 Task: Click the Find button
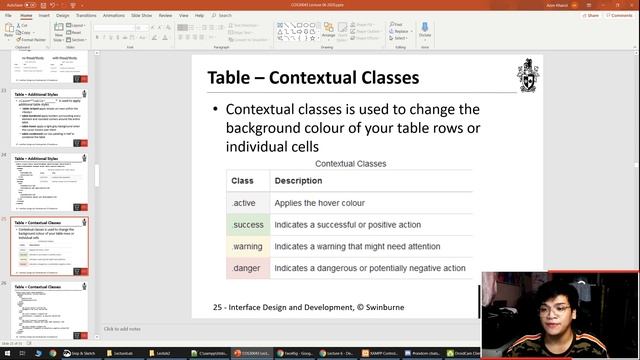[396, 24]
